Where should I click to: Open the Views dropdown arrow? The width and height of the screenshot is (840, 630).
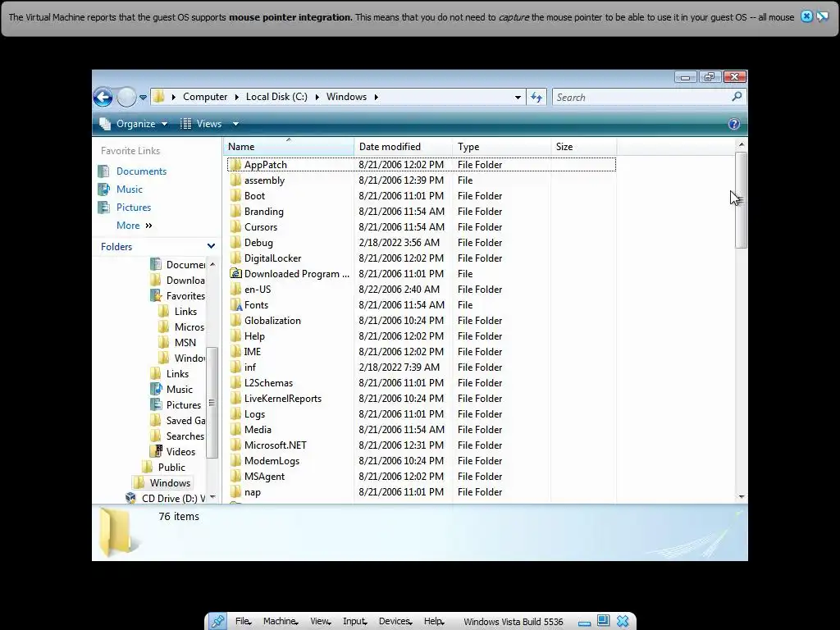click(x=235, y=124)
